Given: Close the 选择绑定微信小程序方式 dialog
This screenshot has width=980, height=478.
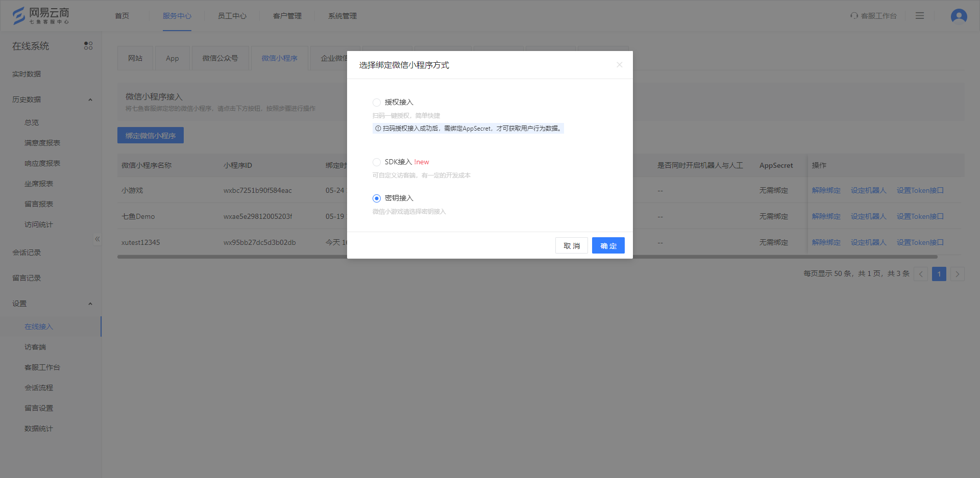Looking at the screenshot, I should 619,65.
